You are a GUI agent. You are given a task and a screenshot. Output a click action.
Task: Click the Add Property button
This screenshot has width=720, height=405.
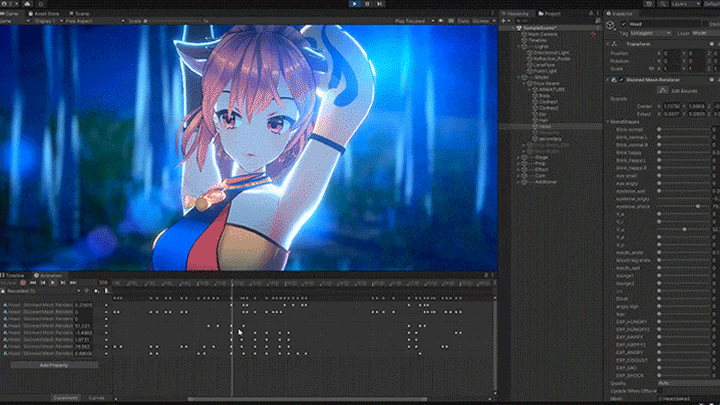click(54, 366)
